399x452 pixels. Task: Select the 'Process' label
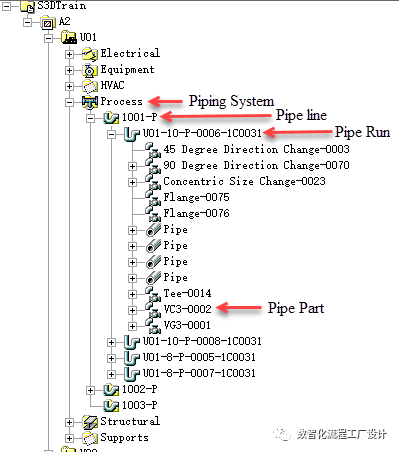tap(121, 101)
